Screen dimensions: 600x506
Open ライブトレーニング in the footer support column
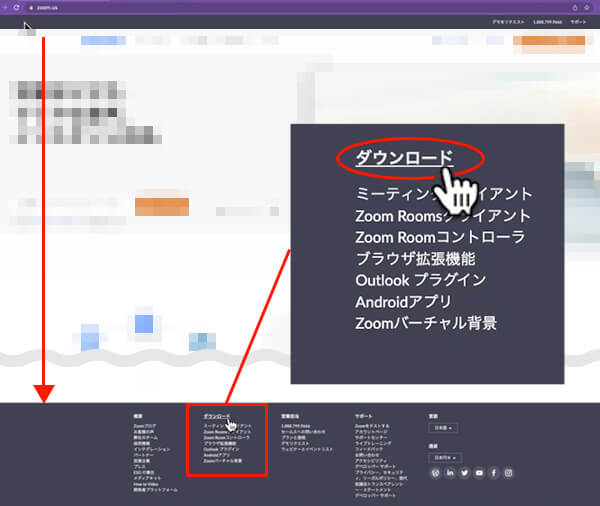[x=373, y=443]
